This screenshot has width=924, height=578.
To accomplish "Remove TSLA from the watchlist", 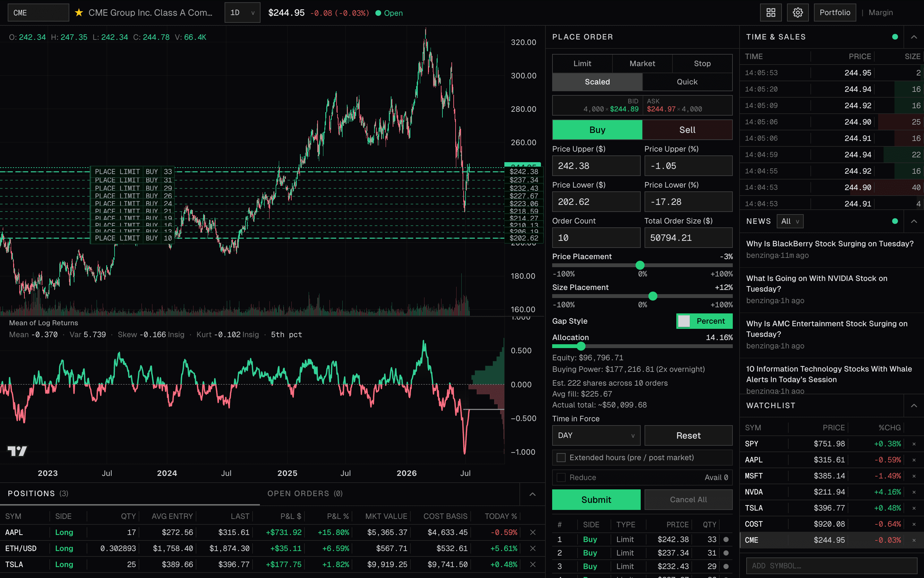I will [914, 508].
